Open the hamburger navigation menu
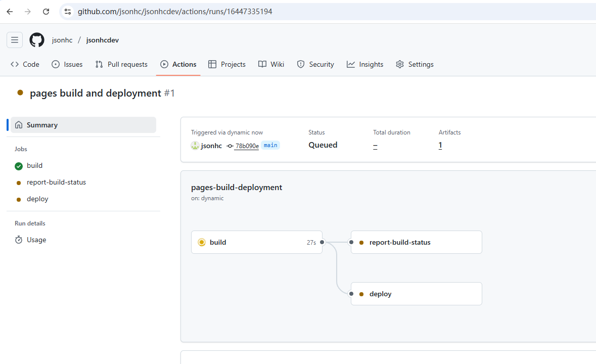This screenshot has height=364, width=596. pos(15,40)
